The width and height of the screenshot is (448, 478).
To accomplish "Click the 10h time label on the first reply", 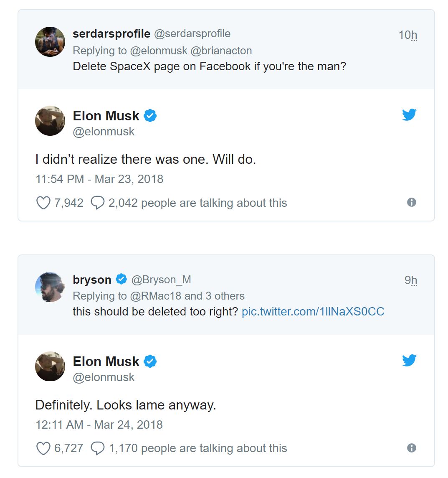I will coord(408,35).
